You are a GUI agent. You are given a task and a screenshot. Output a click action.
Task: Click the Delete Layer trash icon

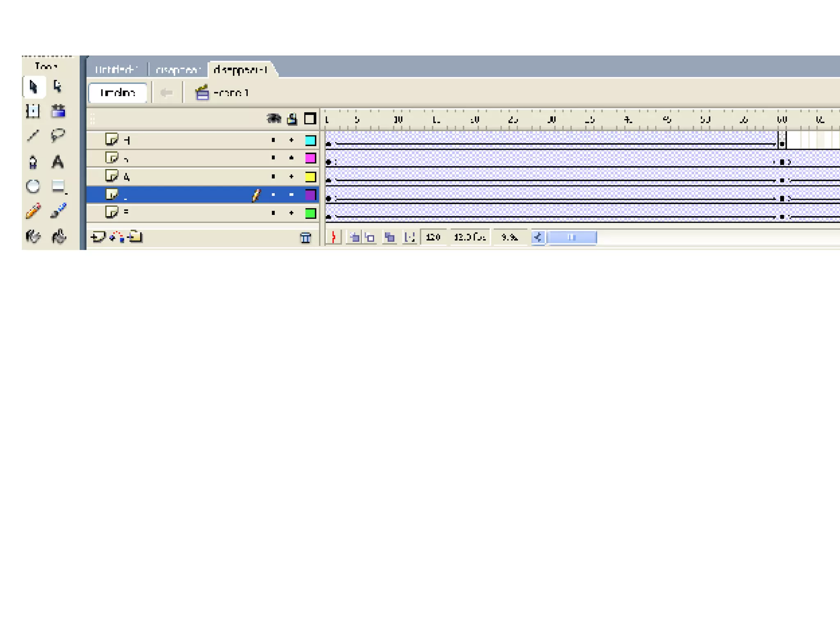click(306, 237)
